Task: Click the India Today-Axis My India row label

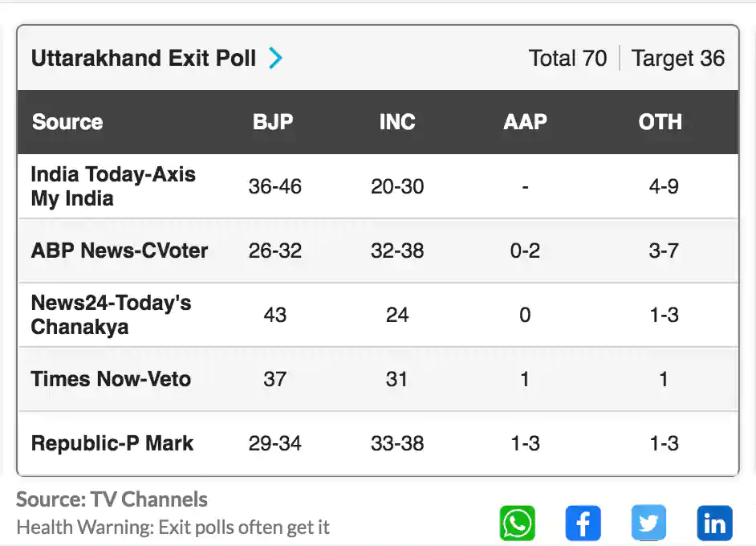Action: click(x=113, y=186)
